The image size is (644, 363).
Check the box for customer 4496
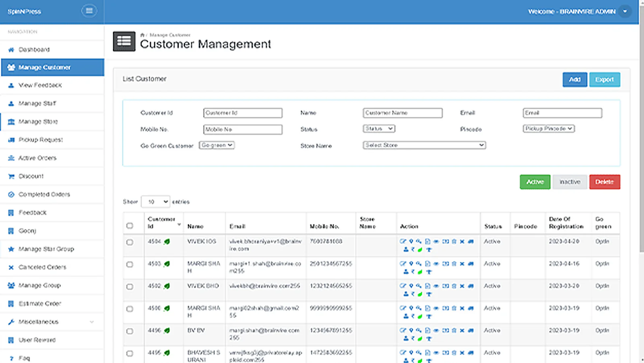(x=130, y=331)
